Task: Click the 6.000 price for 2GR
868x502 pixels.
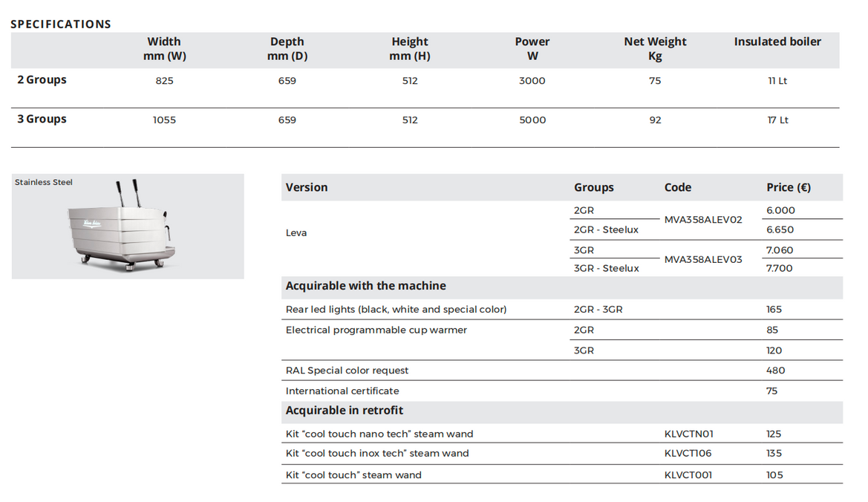Action: [x=780, y=210]
